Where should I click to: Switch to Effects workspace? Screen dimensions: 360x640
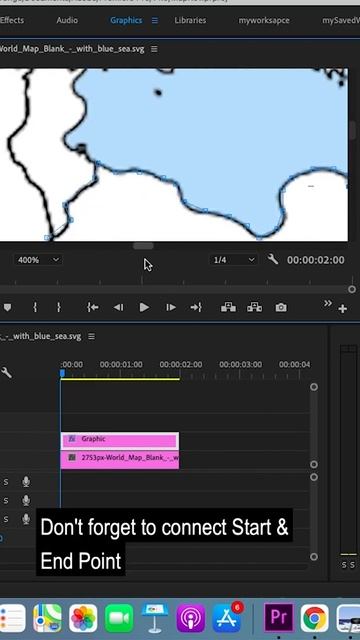[12, 20]
